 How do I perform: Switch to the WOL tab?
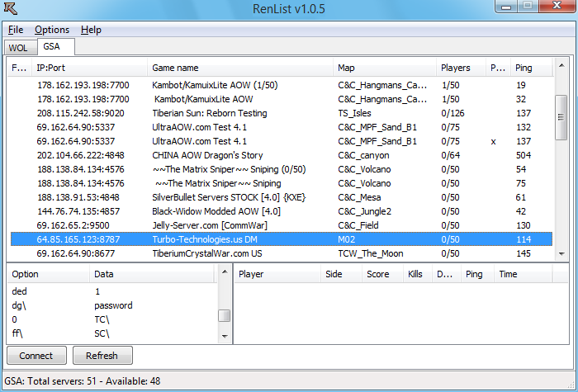tap(18, 48)
